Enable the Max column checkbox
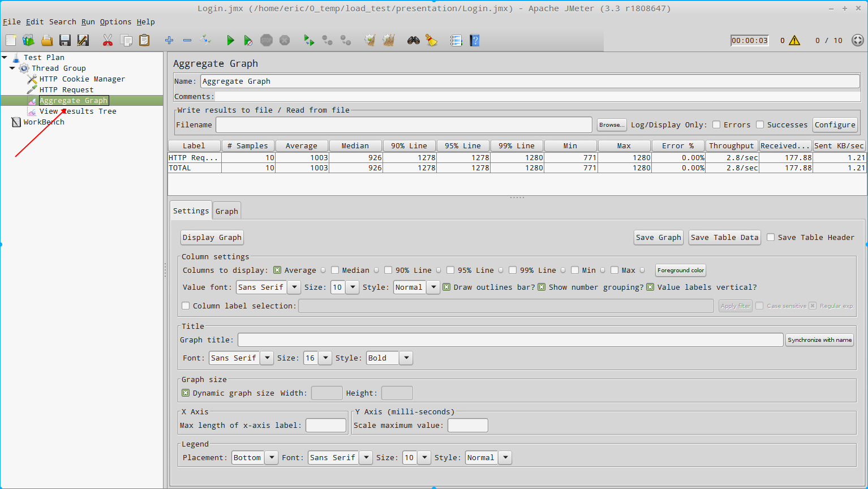This screenshot has width=868, height=489. pos(615,270)
